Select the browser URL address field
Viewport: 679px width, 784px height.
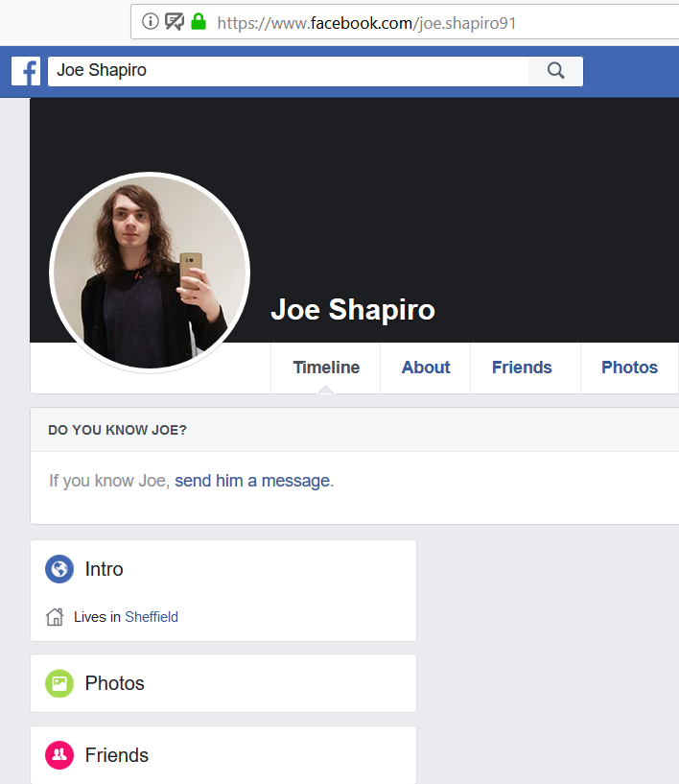[405, 22]
